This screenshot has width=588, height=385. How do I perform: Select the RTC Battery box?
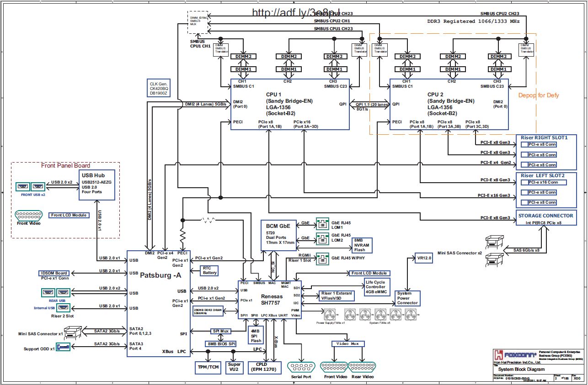click(210, 270)
